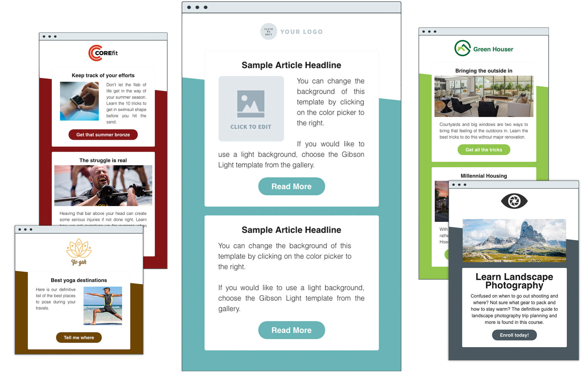The height and width of the screenshot is (372, 588).
Task: Click 'Read More' in second article section
Action: (291, 330)
